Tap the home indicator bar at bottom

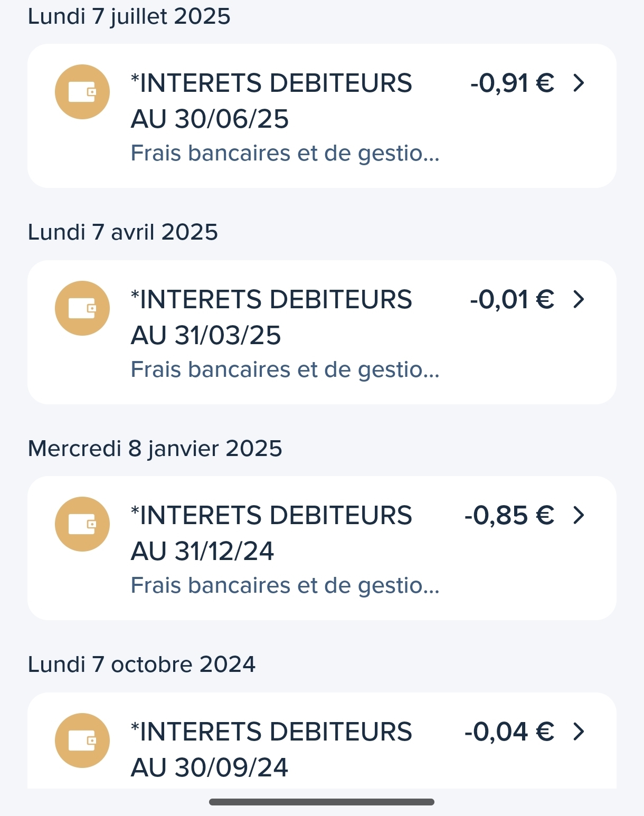pyautogui.click(x=321, y=802)
